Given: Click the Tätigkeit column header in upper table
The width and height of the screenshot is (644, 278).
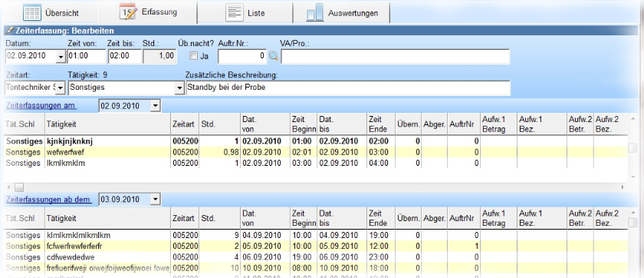Looking at the screenshot, I should [107, 124].
